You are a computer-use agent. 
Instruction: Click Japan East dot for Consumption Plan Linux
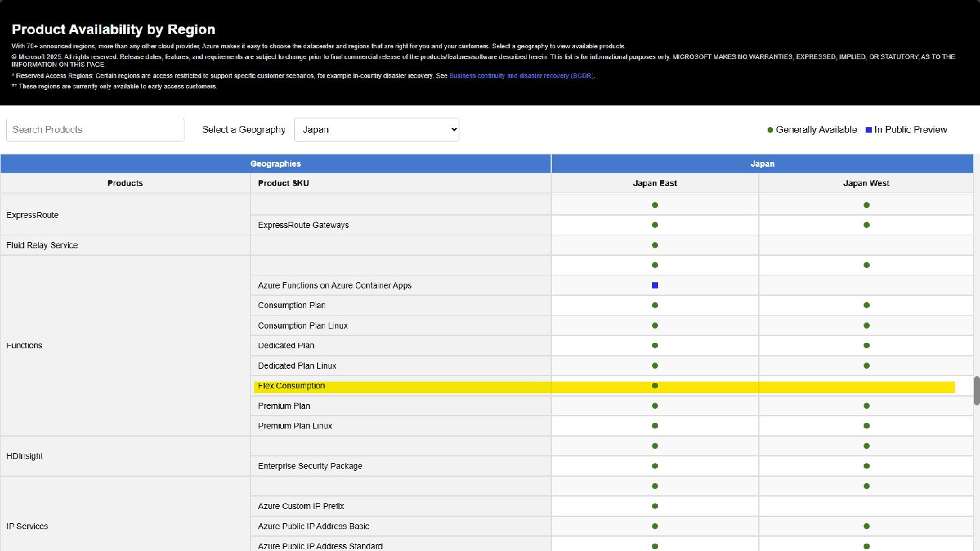point(655,326)
